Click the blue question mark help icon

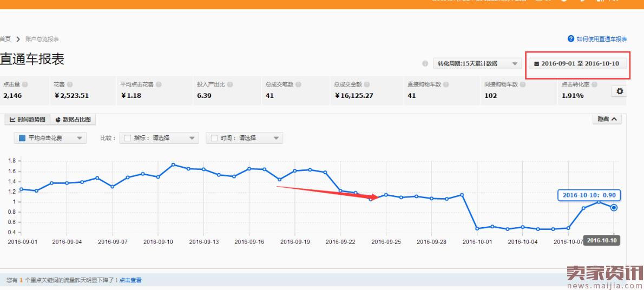571,38
